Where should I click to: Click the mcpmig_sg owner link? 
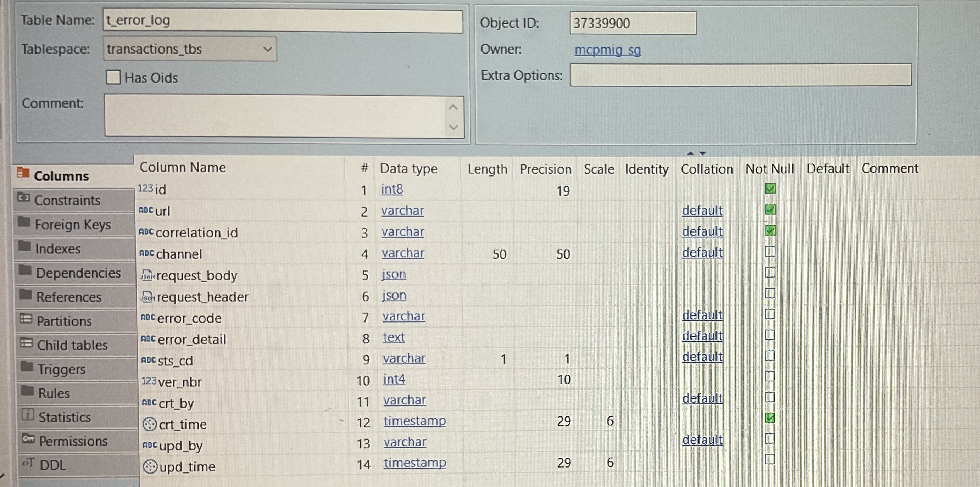tap(607, 50)
